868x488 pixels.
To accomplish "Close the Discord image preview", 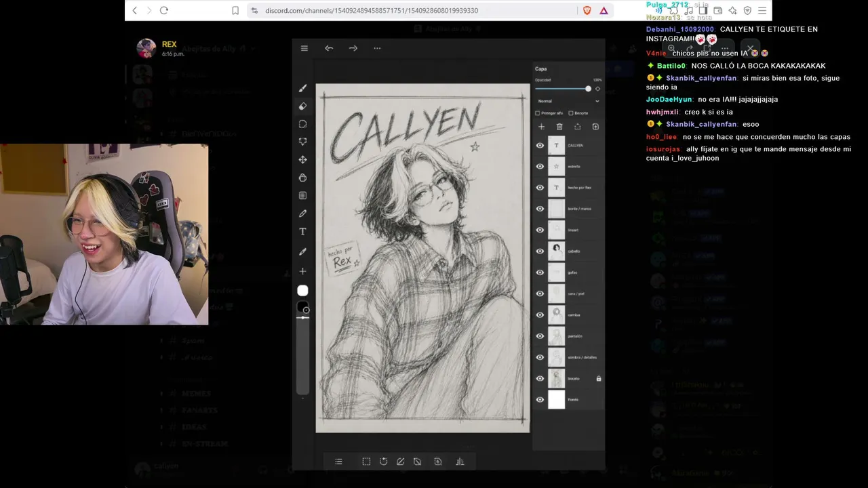I will point(750,49).
